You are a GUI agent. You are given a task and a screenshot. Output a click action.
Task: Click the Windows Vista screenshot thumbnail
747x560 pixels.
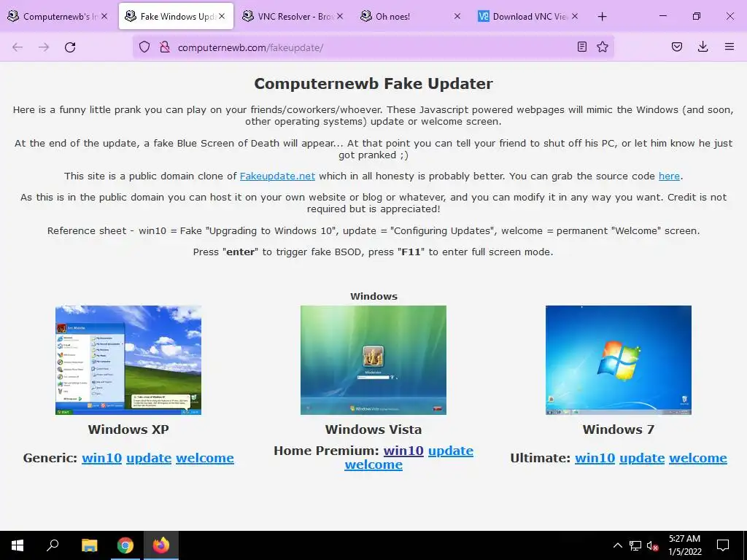pos(373,360)
